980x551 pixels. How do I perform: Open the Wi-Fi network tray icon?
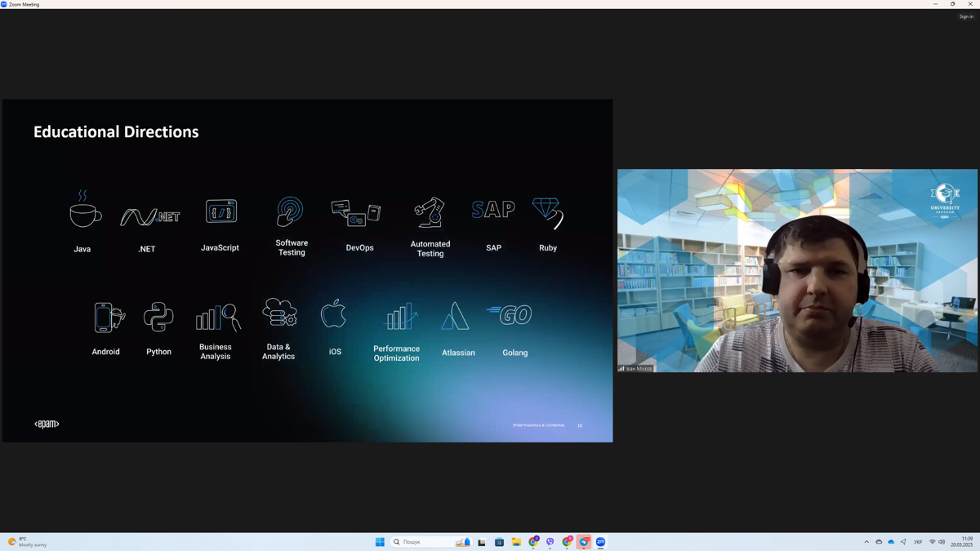pos(933,542)
